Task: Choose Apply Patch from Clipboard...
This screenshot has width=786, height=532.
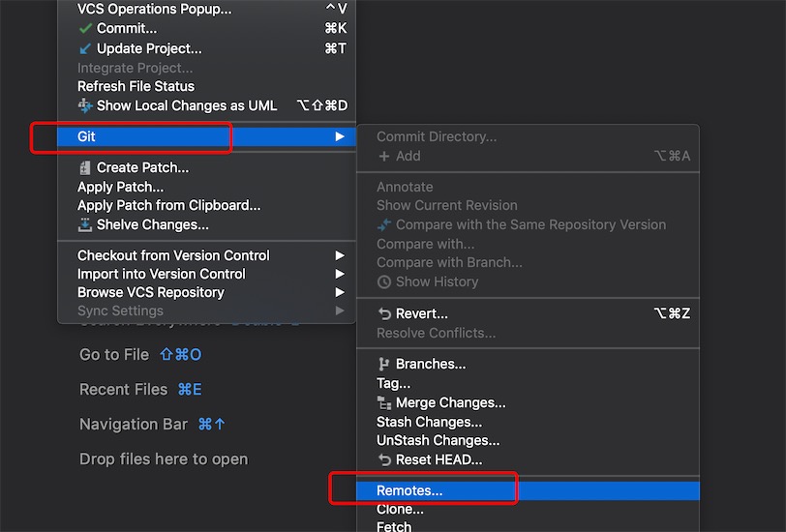Action: [x=206, y=205]
